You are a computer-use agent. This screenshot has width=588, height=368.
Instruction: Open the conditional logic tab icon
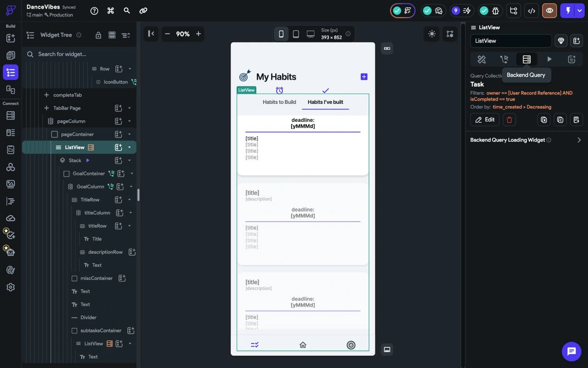click(504, 59)
